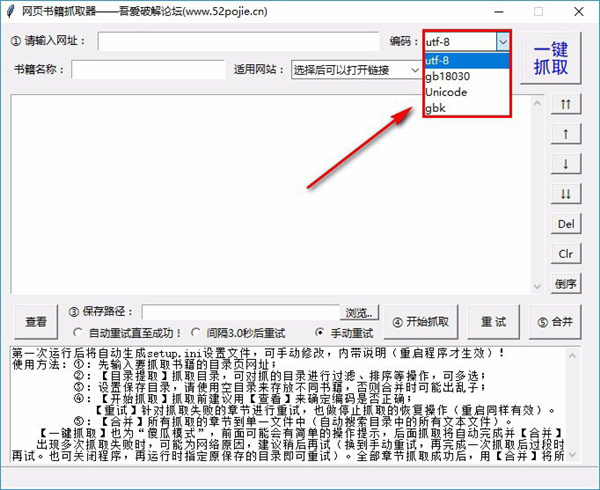
Task: Click the 倒序 reverse order button
Action: coord(566,284)
